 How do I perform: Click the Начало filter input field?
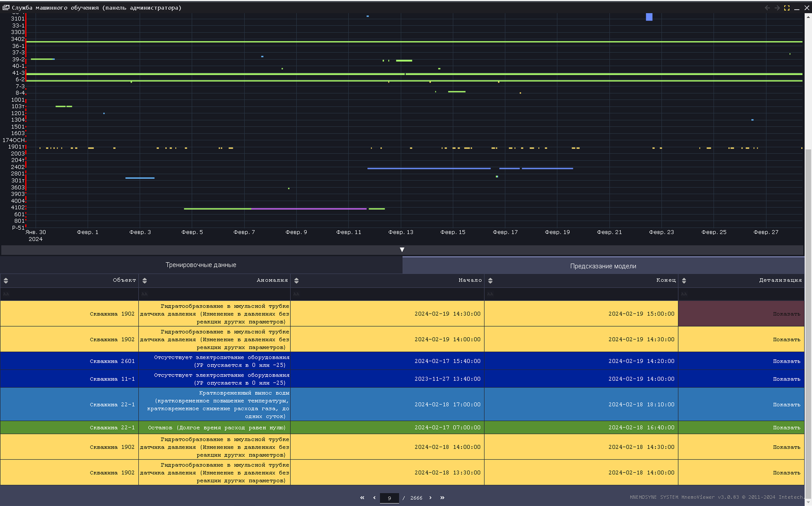pos(387,294)
